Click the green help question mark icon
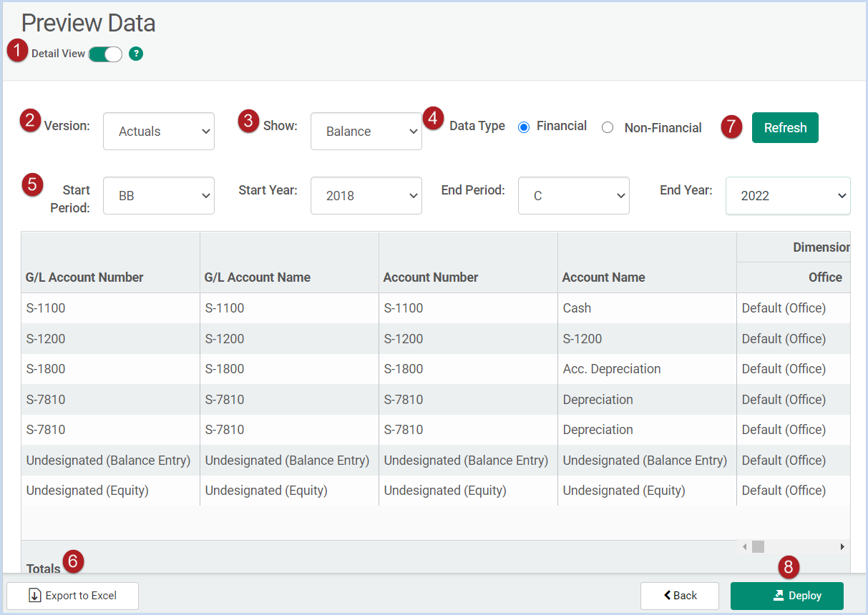This screenshot has height=615, width=868. point(136,54)
